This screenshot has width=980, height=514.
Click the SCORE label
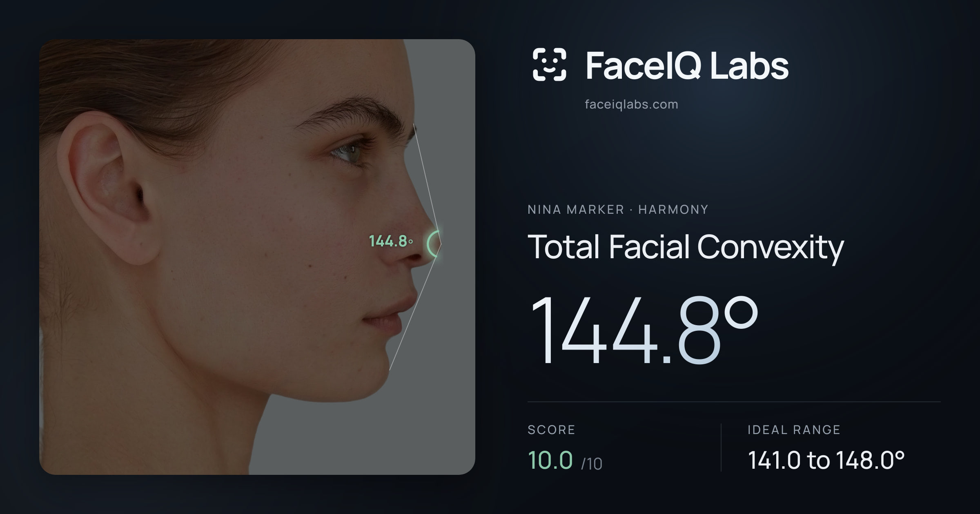[x=551, y=430]
